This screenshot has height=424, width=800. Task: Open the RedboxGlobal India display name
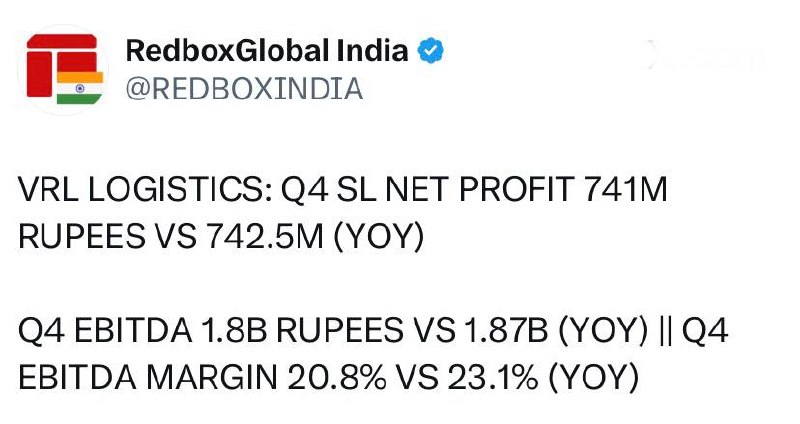pos(267,51)
